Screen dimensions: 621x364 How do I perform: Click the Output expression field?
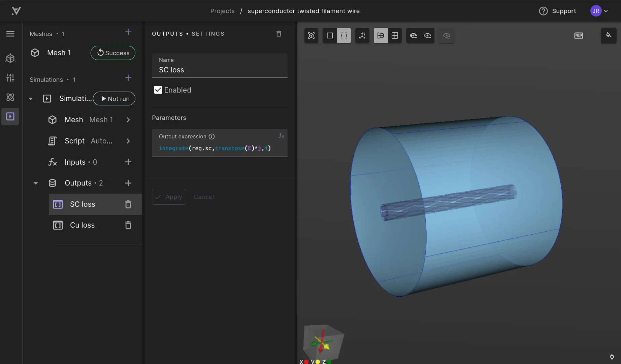(220, 143)
